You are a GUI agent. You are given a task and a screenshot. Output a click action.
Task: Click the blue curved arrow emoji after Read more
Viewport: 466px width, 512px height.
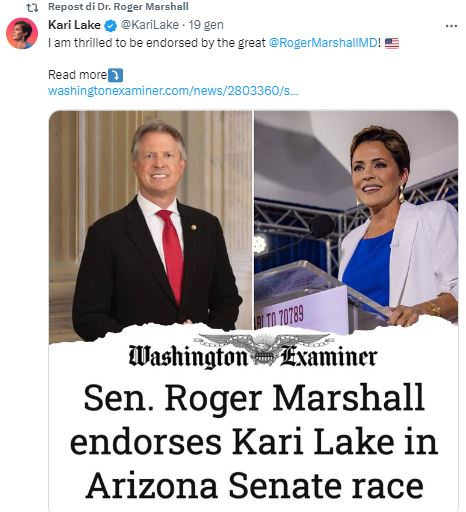115,75
